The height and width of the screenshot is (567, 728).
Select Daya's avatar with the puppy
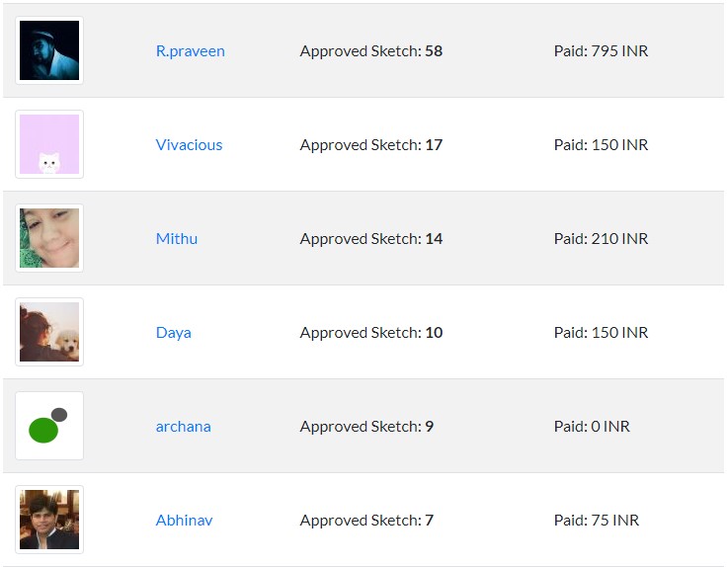point(49,332)
